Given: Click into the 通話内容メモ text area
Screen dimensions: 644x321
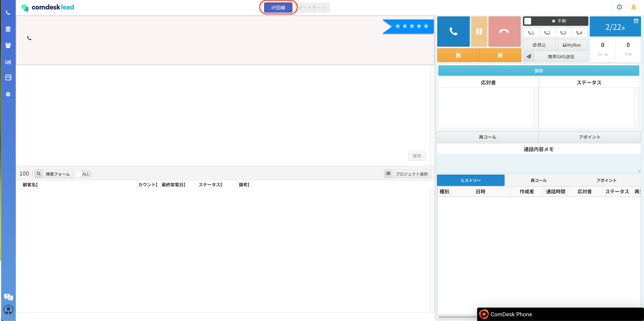Looking at the screenshot, I should pos(538,164).
